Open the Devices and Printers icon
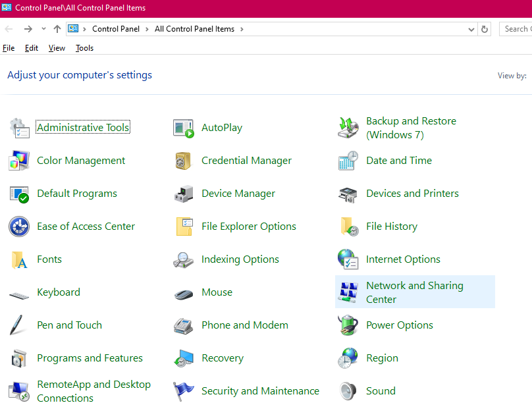 [348, 194]
